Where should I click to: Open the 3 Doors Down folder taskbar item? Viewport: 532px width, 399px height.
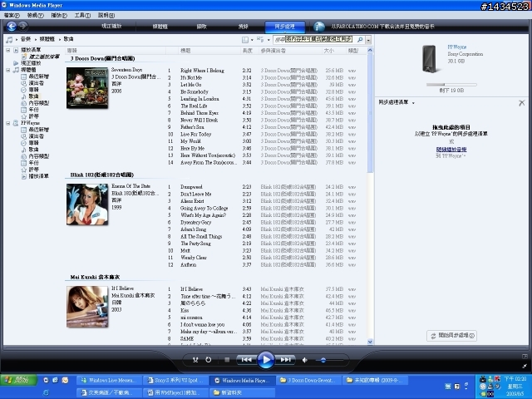click(308, 381)
